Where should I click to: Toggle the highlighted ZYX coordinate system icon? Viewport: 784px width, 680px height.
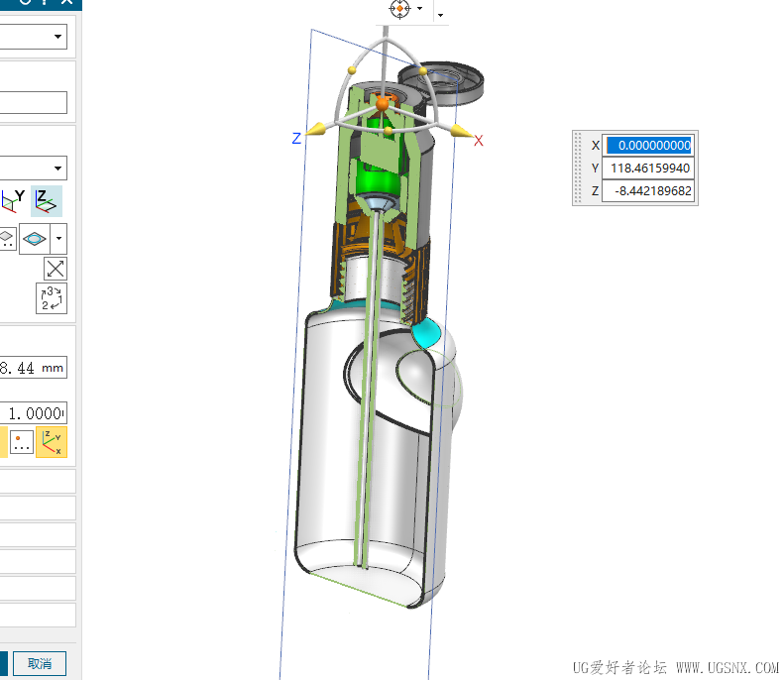tap(52, 442)
